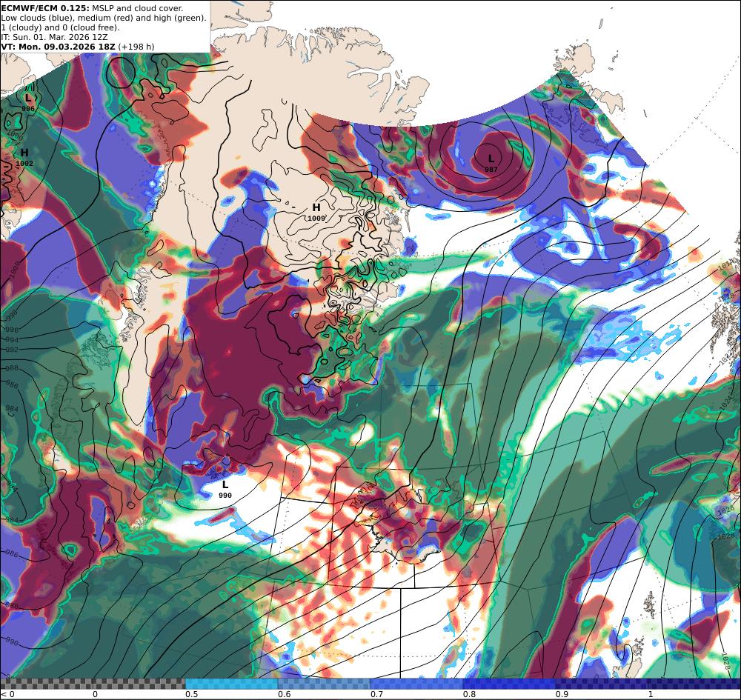Click the low pressure marker "L 996" at top left

point(28,102)
